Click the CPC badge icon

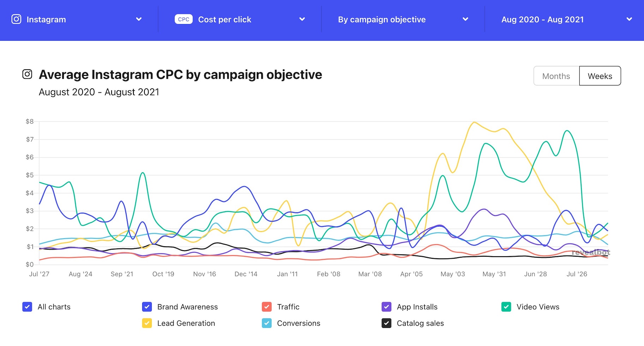coord(184,19)
